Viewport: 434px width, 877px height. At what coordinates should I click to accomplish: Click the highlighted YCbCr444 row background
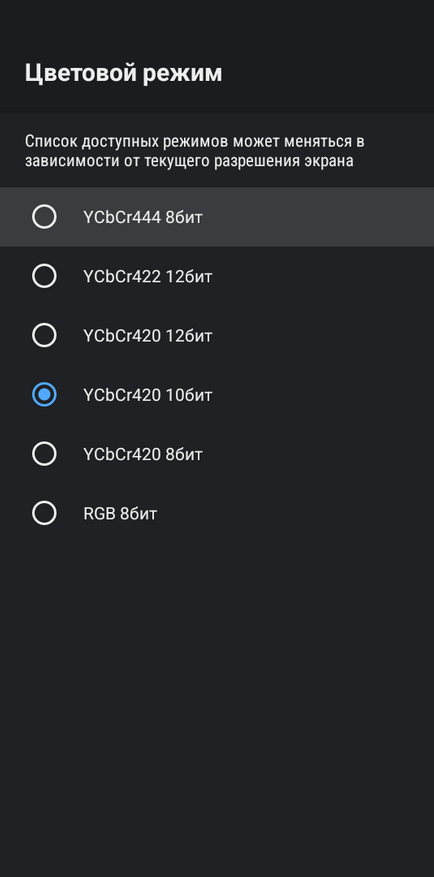pyautogui.click(x=217, y=216)
